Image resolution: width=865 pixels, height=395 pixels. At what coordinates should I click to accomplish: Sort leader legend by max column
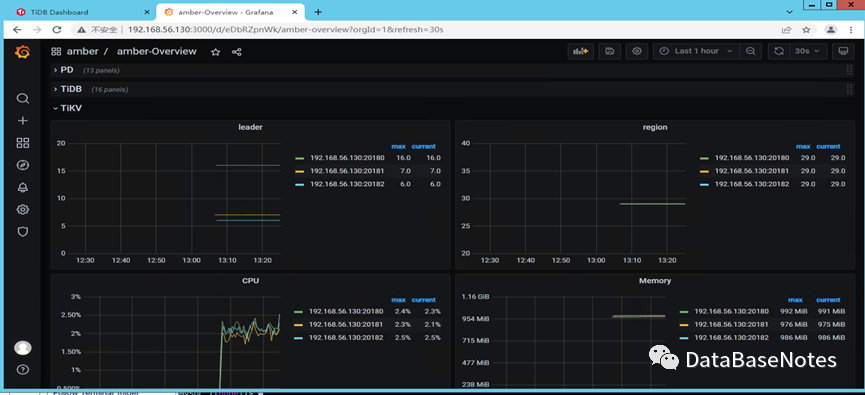(398, 146)
